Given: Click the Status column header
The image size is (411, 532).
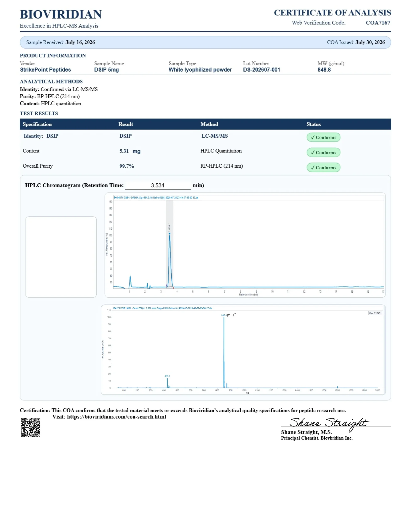Looking at the screenshot, I should [x=314, y=124].
